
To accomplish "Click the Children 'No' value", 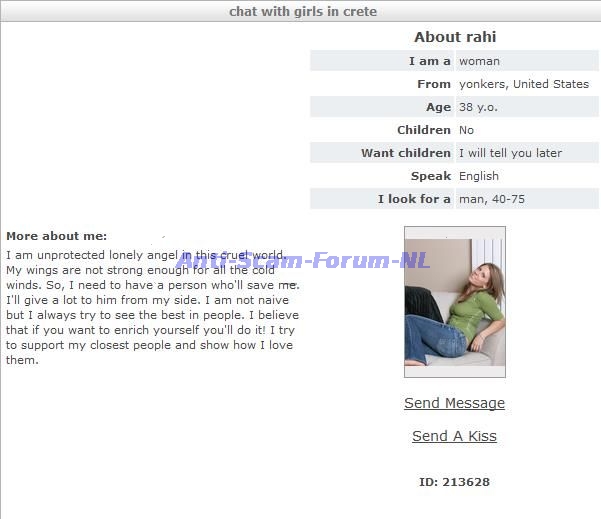I will [466, 130].
